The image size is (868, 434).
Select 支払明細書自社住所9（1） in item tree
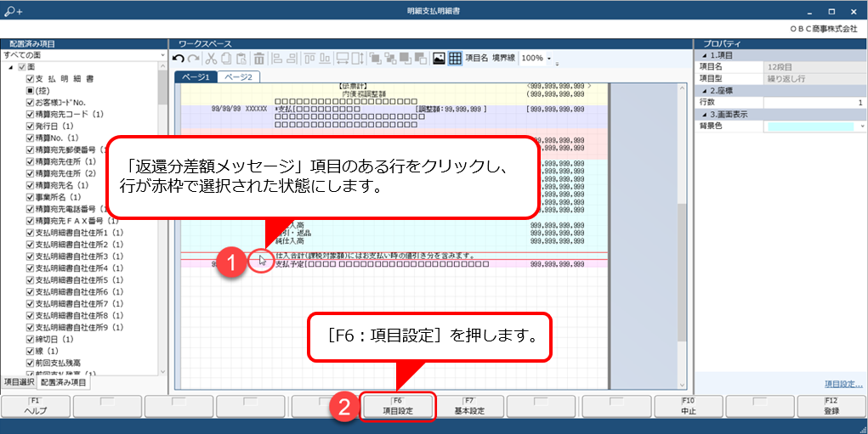click(x=80, y=327)
